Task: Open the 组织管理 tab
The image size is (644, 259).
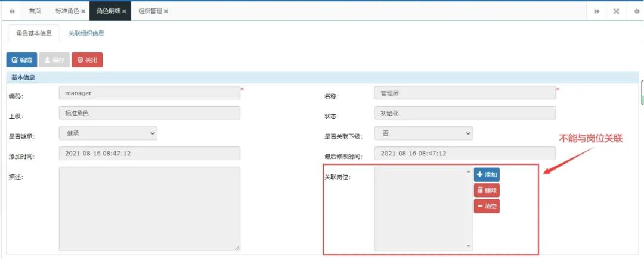Action: point(150,11)
